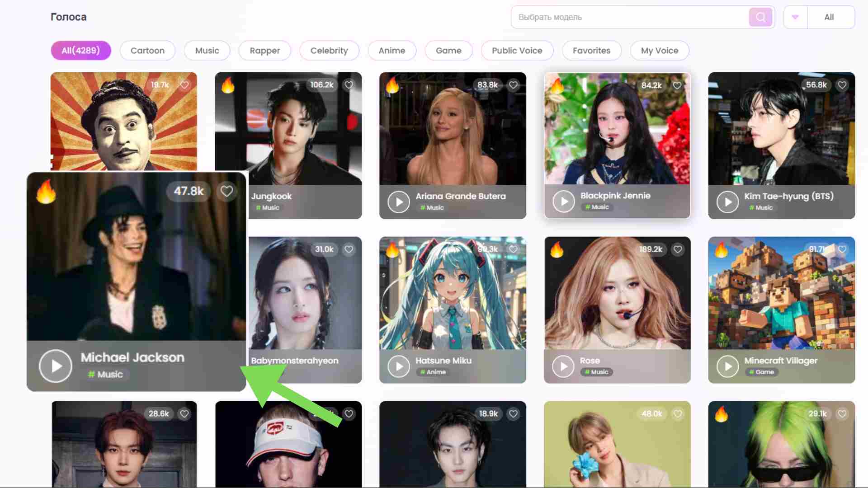Click the 47.8k usage count badge
Image resolution: width=868 pixels, height=488 pixels.
[189, 191]
